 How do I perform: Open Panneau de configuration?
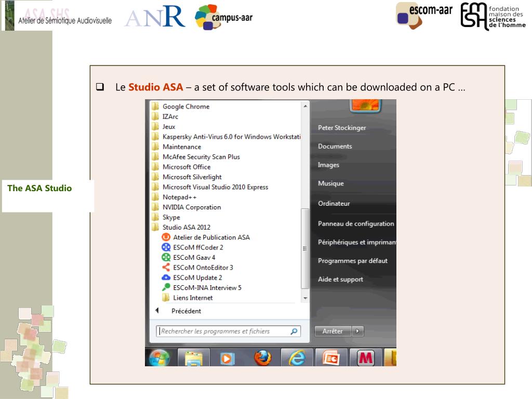tap(356, 223)
